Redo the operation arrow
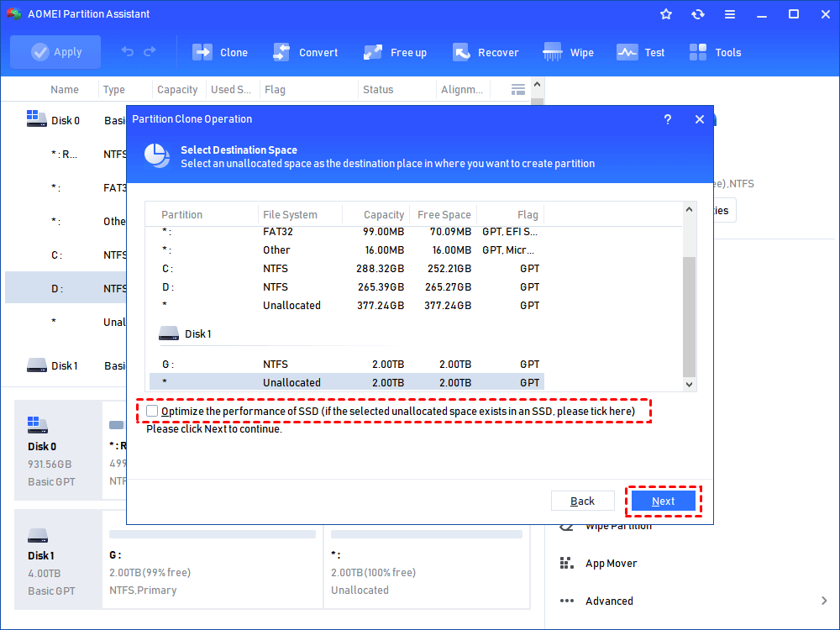 point(150,51)
